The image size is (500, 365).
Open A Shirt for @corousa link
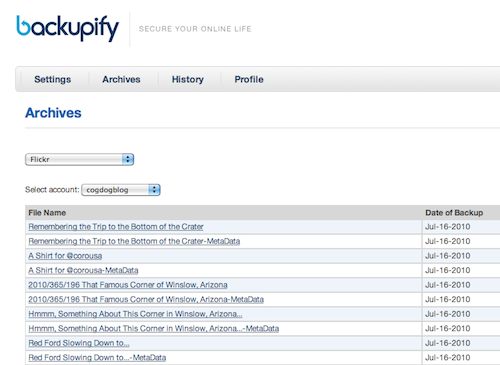(65, 256)
